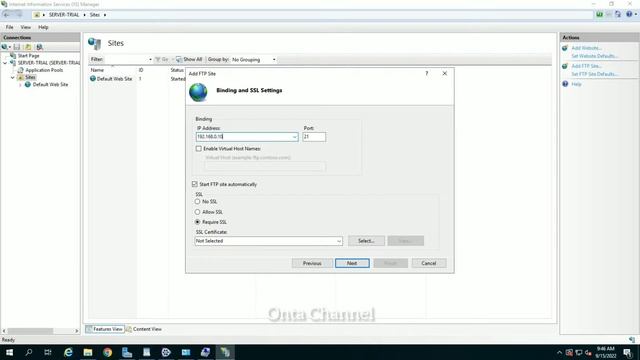Click the green icon in the address toolbar
Image resolution: width=640 pixels, height=360 pixels.
[x=599, y=14]
